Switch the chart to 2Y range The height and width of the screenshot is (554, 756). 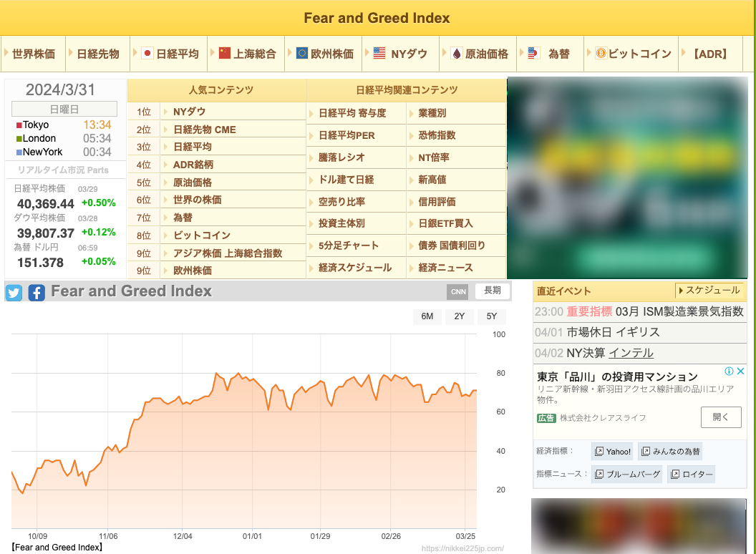pos(460,316)
